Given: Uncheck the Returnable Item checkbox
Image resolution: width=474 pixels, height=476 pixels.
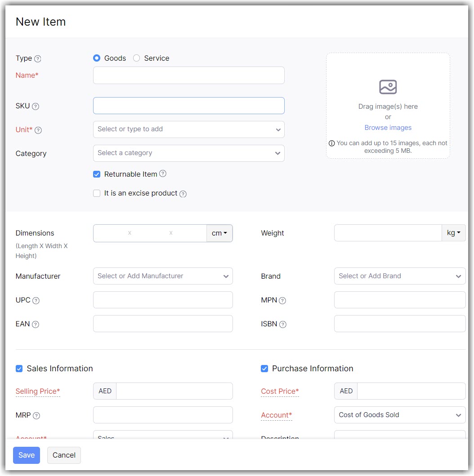Looking at the screenshot, I should (x=97, y=174).
